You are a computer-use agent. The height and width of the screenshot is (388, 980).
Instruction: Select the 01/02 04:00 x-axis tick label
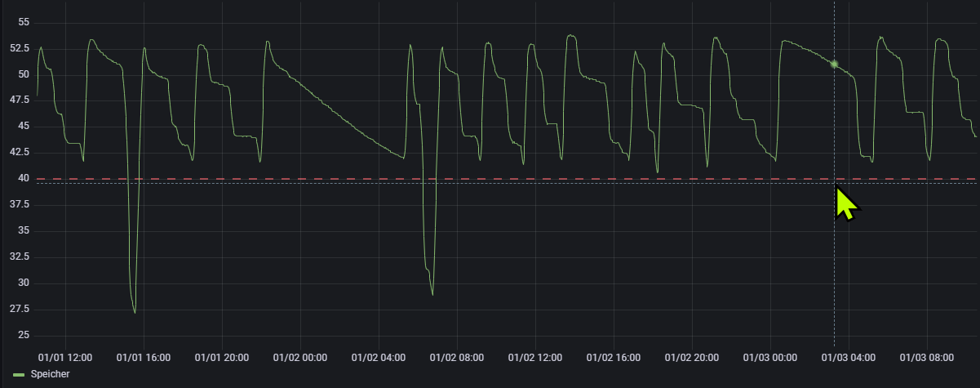pos(379,357)
